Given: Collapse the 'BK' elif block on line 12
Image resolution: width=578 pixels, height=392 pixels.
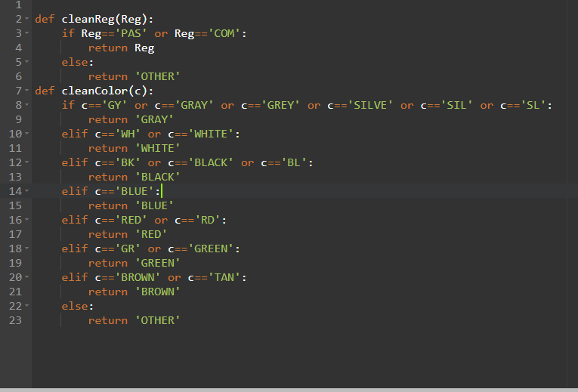Looking at the screenshot, I should [x=26, y=162].
